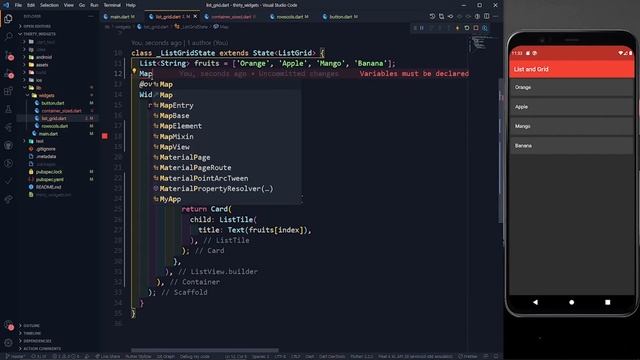This screenshot has height=360, width=640.
Task: Open the Extensions view in the activity bar
Action: click(8, 91)
